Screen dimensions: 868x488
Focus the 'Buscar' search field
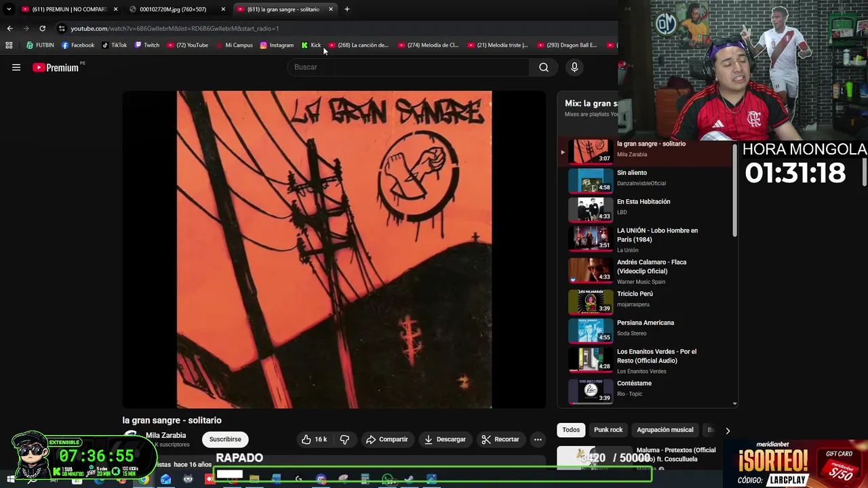tap(409, 67)
